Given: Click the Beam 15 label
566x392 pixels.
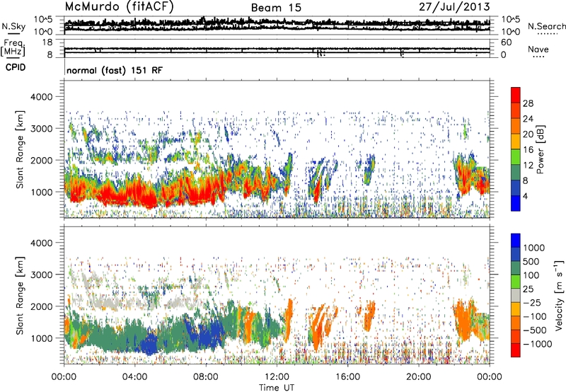Looking at the screenshot, I should 276,8.
